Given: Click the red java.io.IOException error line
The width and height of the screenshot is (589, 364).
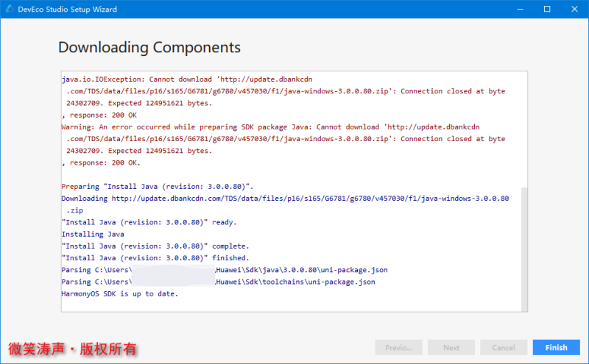Looking at the screenshot, I should (187, 79).
